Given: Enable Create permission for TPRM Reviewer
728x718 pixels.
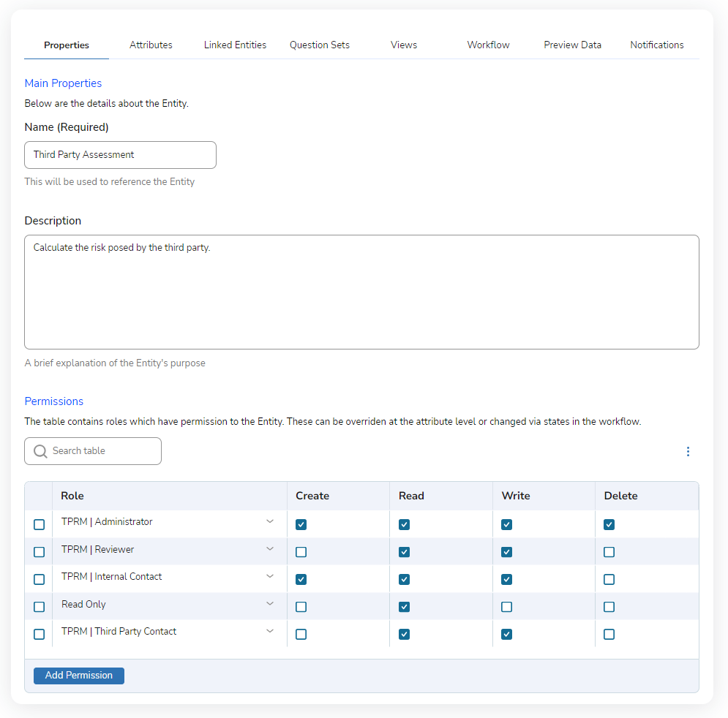Looking at the screenshot, I should tap(301, 552).
